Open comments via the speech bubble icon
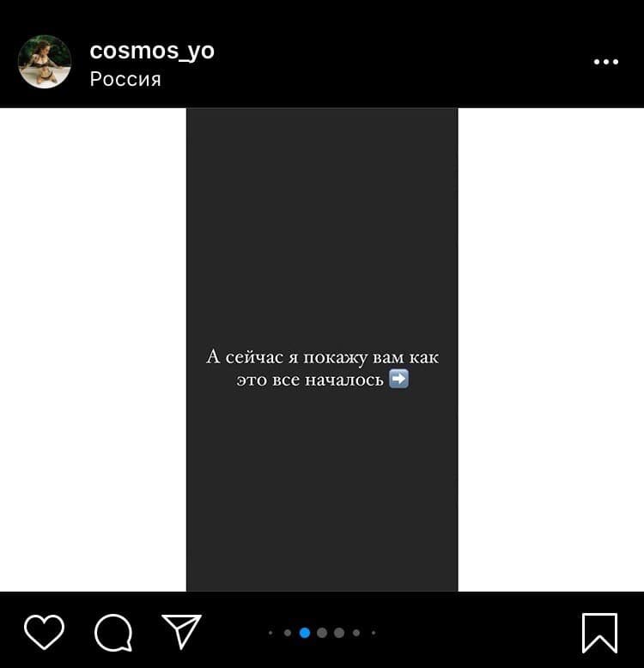The width and height of the screenshot is (644, 668). tap(113, 633)
